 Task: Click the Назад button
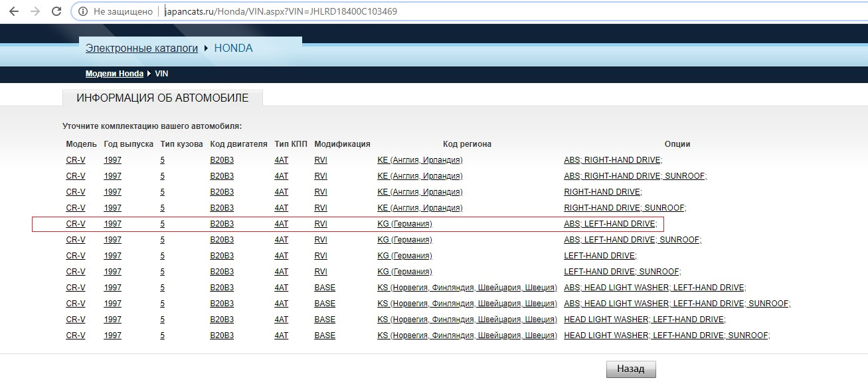pos(631,369)
